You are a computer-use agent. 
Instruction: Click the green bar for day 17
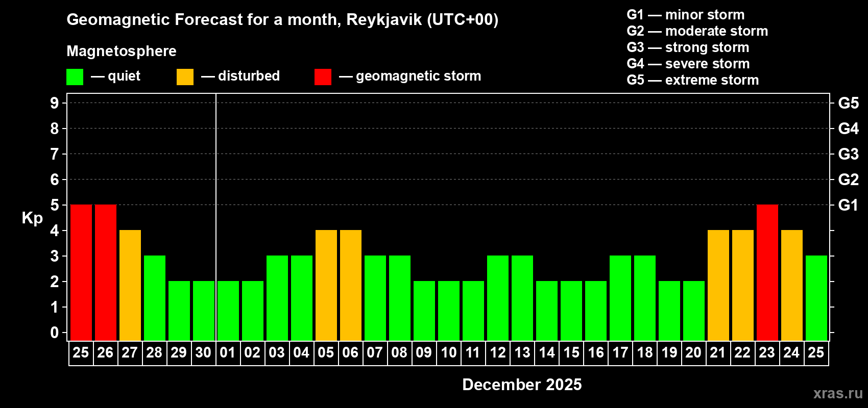pyautogui.click(x=620, y=298)
